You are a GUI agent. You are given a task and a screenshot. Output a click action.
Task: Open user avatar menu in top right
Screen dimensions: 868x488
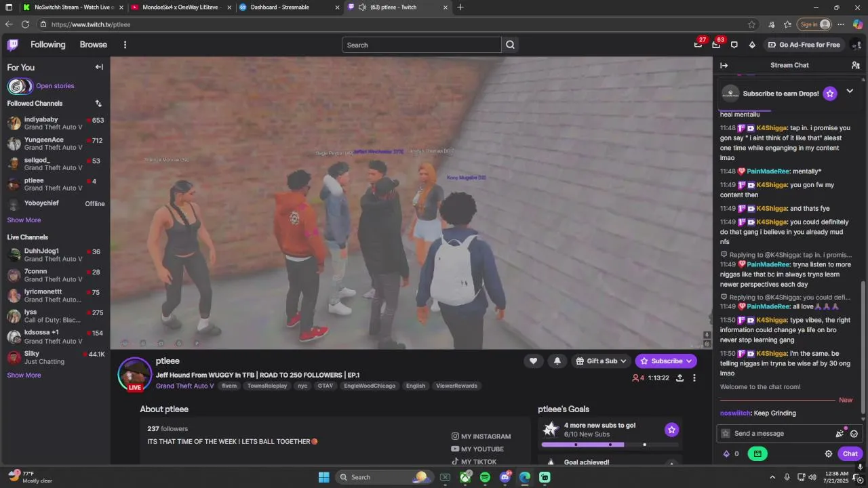[x=856, y=45]
